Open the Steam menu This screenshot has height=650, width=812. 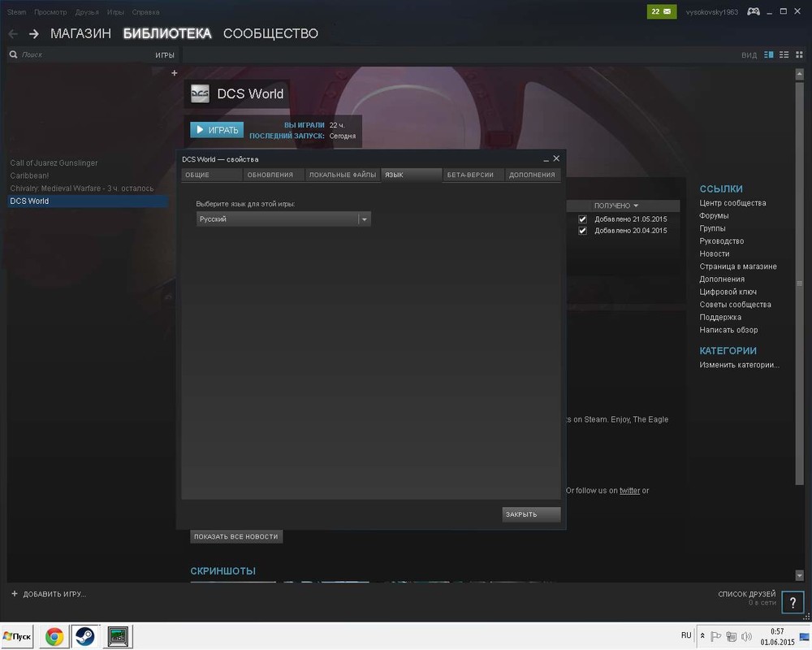tap(16, 12)
